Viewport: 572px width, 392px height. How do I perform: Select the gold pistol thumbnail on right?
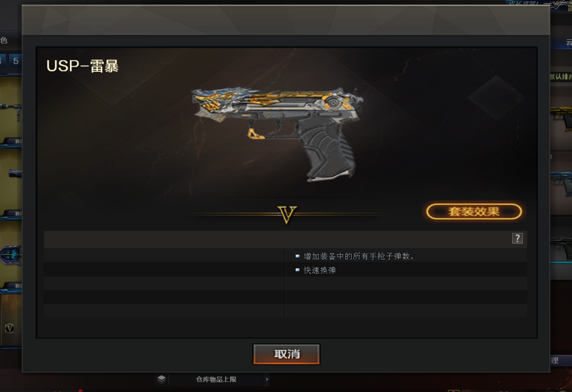click(x=561, y=118)
